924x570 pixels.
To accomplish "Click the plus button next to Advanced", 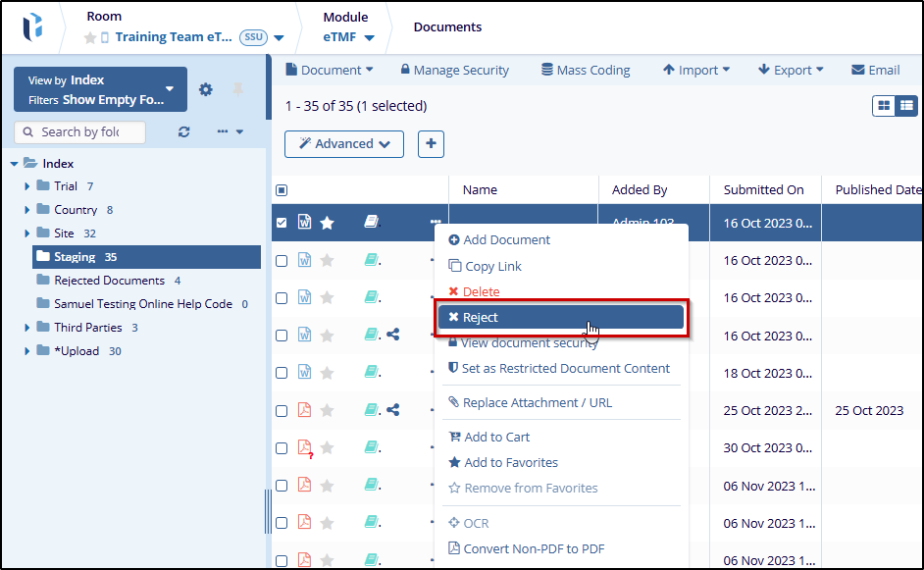I will [431, 144].
